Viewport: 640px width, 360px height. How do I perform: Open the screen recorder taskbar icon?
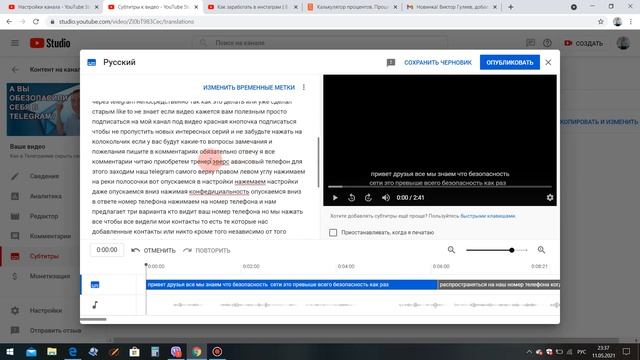coord(217,351)
